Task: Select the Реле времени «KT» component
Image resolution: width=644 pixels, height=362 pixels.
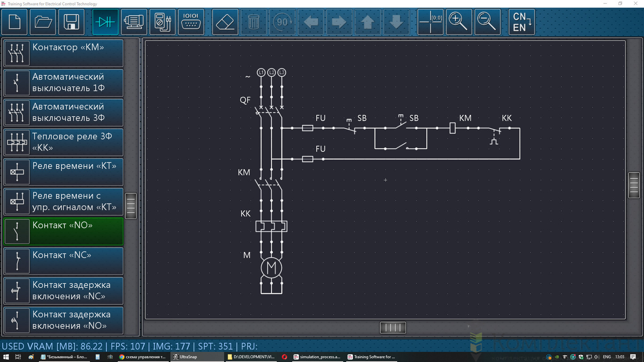Action: point(64,172)
